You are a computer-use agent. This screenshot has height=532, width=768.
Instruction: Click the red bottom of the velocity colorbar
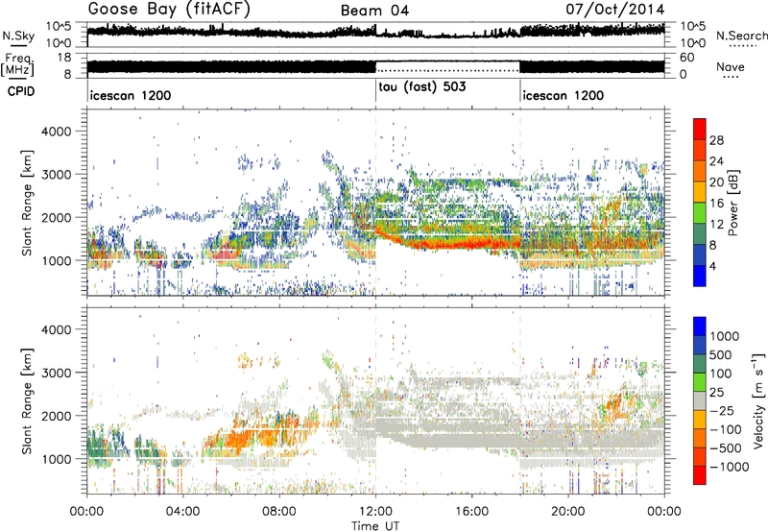[700, 475]
